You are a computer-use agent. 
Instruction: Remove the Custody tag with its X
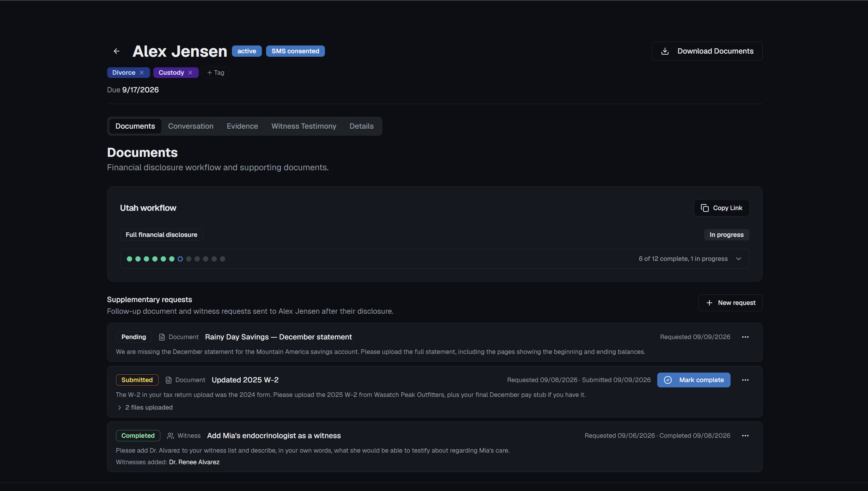190,73
